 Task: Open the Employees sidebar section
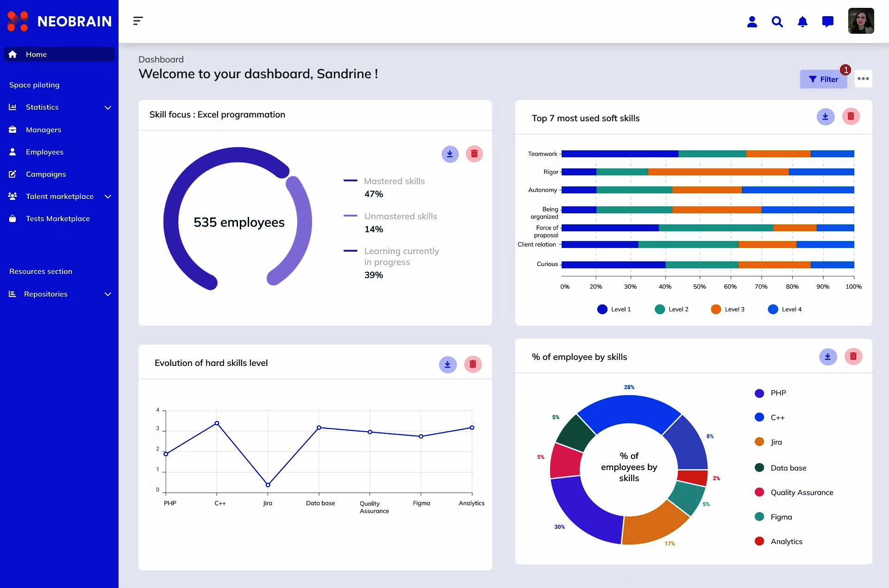click(45, 152)
